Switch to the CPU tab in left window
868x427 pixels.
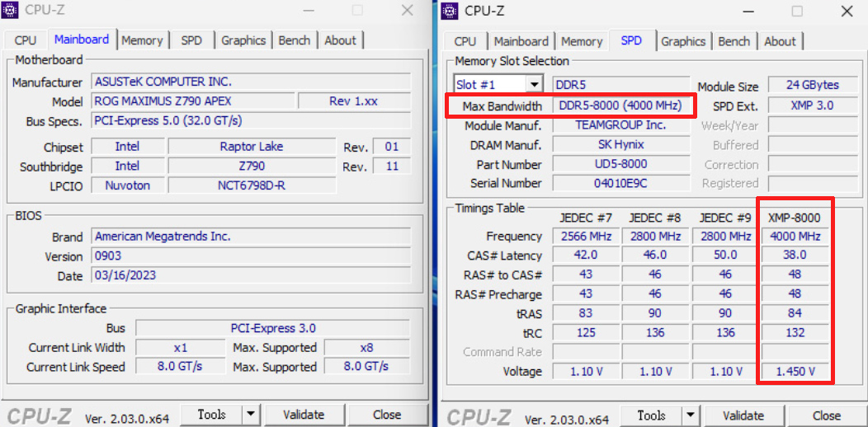point(26,40)
